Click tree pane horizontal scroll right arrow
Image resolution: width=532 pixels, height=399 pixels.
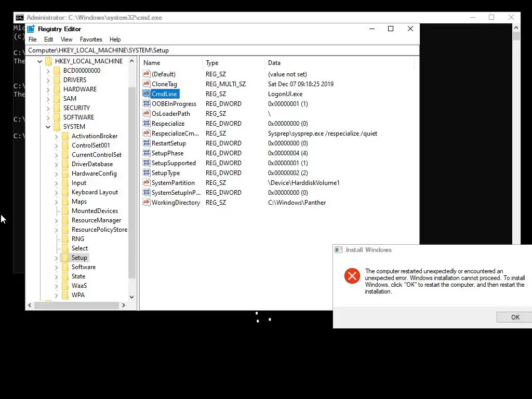[124, 305]
